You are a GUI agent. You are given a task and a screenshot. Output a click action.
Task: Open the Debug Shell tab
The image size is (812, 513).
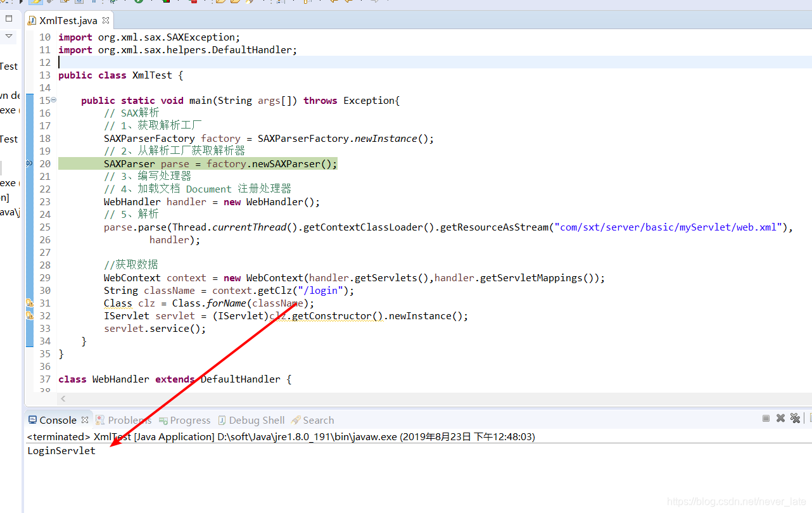coord(251,420)
